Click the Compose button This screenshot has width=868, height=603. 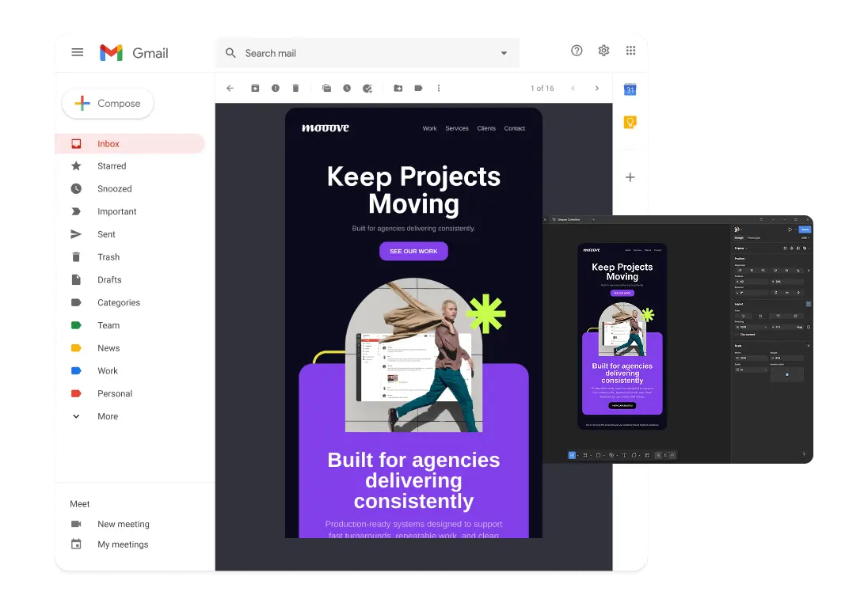(x=108, y=103)
